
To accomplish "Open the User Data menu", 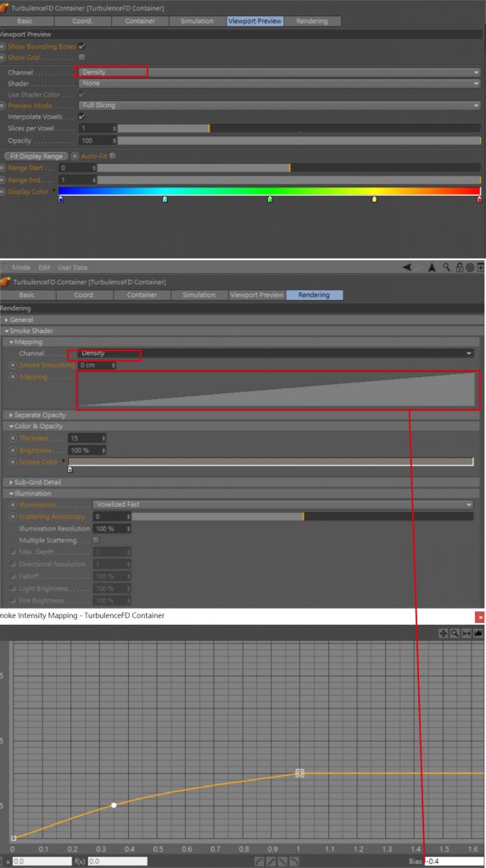I will tap(72, 267).
